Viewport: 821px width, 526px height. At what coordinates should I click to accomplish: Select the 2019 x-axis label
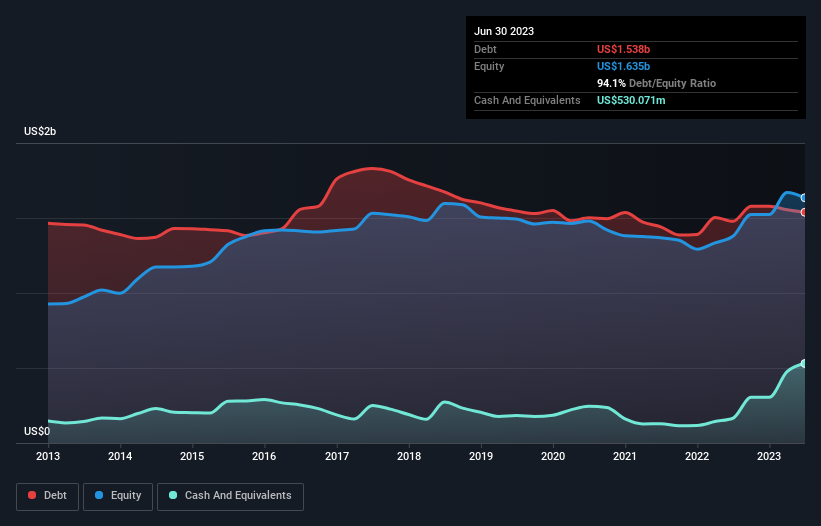click(x=481, y=456)
